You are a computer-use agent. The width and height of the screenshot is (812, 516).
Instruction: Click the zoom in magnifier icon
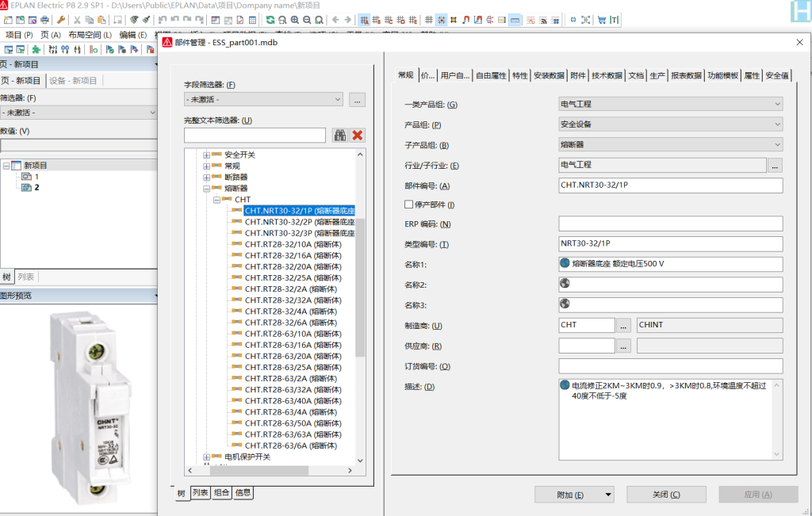click(295, 20)
